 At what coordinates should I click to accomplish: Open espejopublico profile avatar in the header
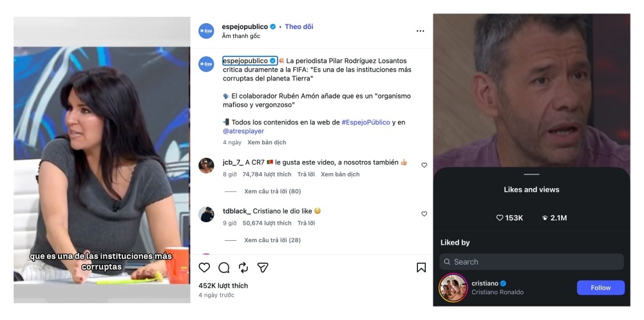(206, 31)
